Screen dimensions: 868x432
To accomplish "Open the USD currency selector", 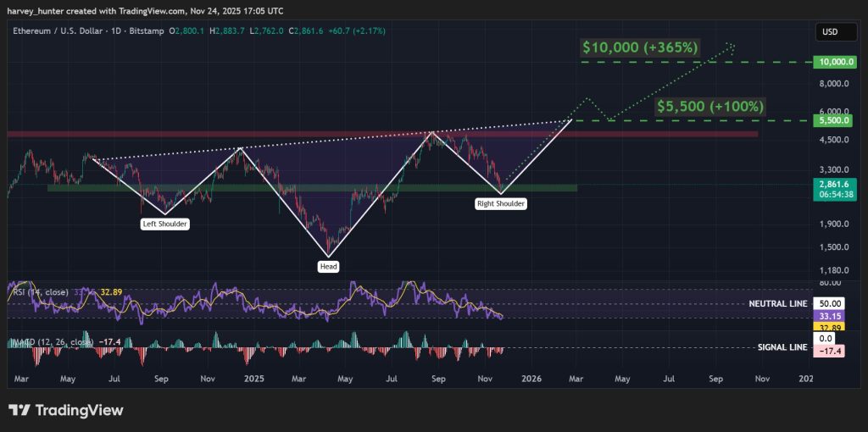I will coord(830,32).
